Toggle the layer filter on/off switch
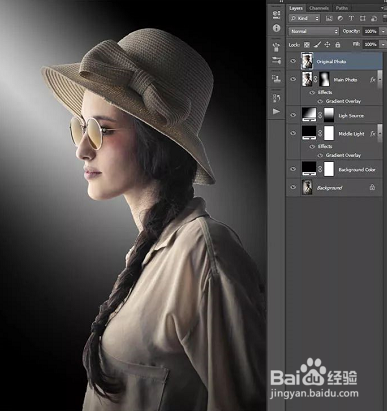The image size is (387, 411). 384,18
